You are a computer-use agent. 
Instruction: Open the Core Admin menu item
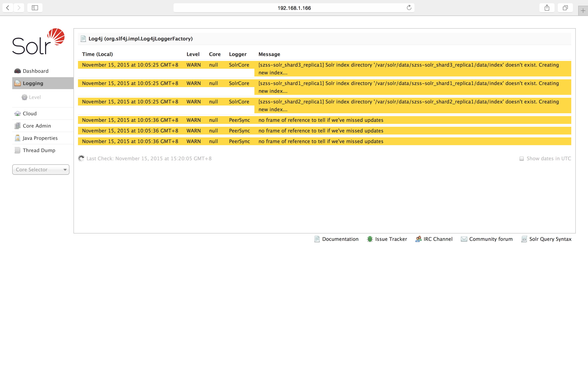click(x=43, y=126)
